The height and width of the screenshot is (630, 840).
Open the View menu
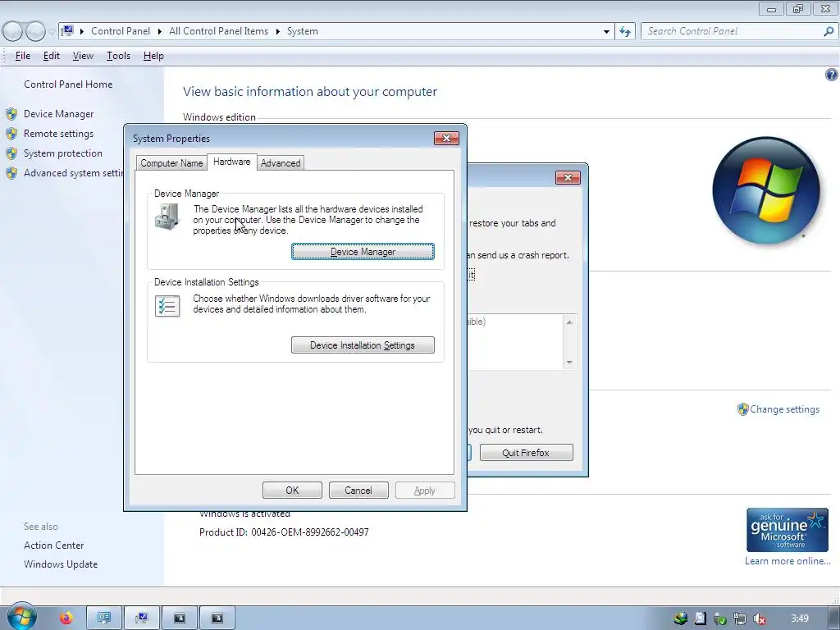83,56
